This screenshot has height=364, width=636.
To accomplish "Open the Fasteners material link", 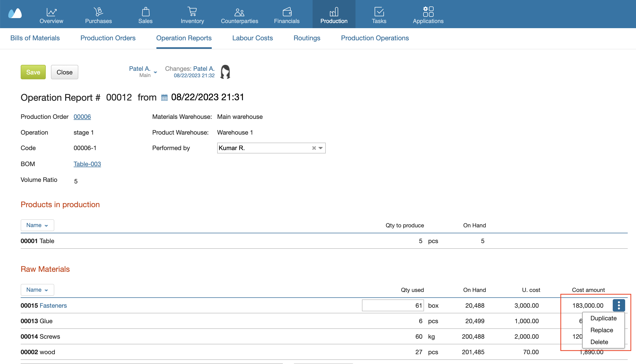I will click(53, 306).
